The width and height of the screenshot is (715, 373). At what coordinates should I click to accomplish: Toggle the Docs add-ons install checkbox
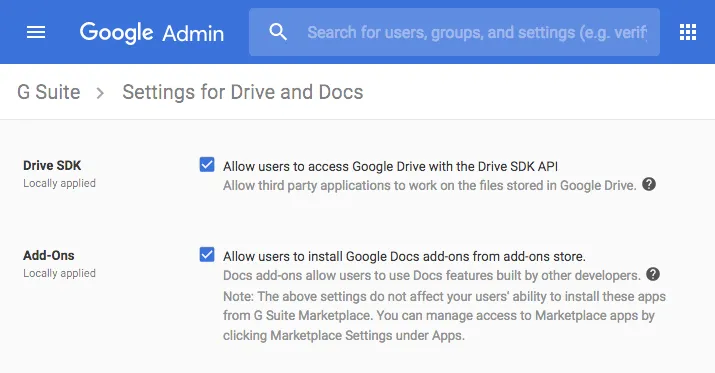(x=207, y=254)
